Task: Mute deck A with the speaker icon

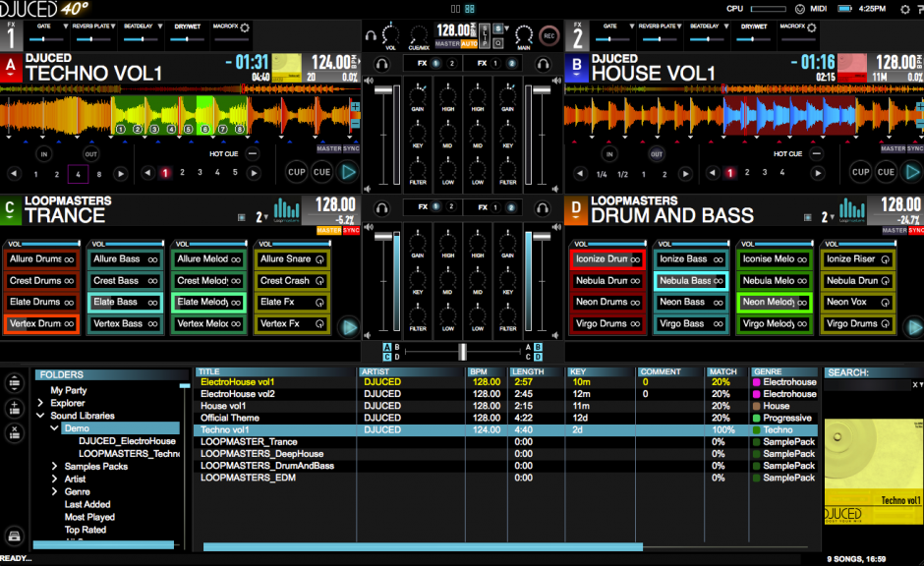Action: click(369, 80)
